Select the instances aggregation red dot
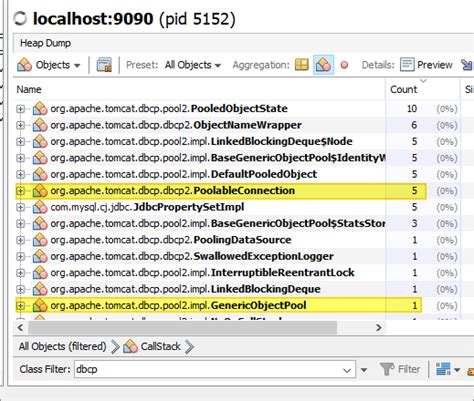The height and width of the screenshot is (401, 474). (x=344, y=65)
